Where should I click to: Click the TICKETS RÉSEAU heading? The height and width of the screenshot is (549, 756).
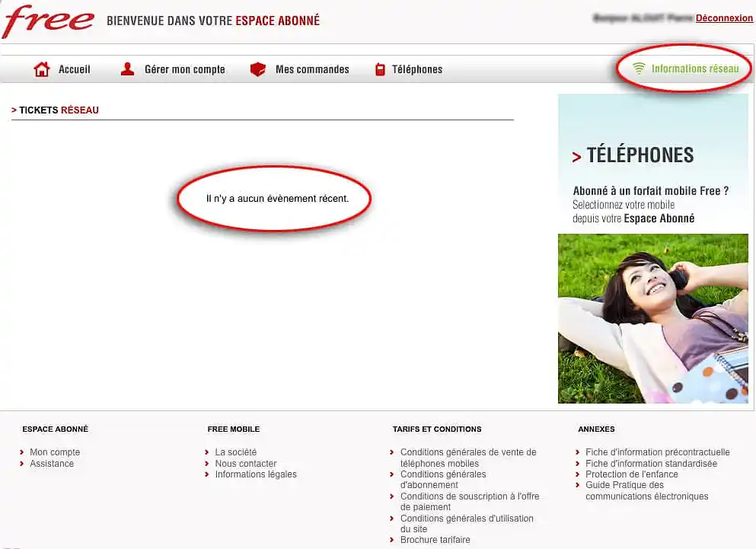pyautogui.click(x=56, y=110)
